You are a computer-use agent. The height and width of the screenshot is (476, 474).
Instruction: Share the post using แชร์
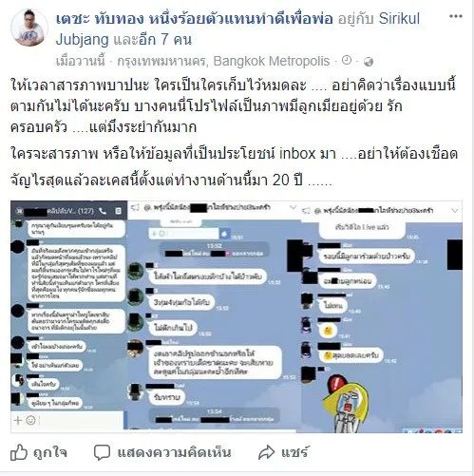(283, 452)
